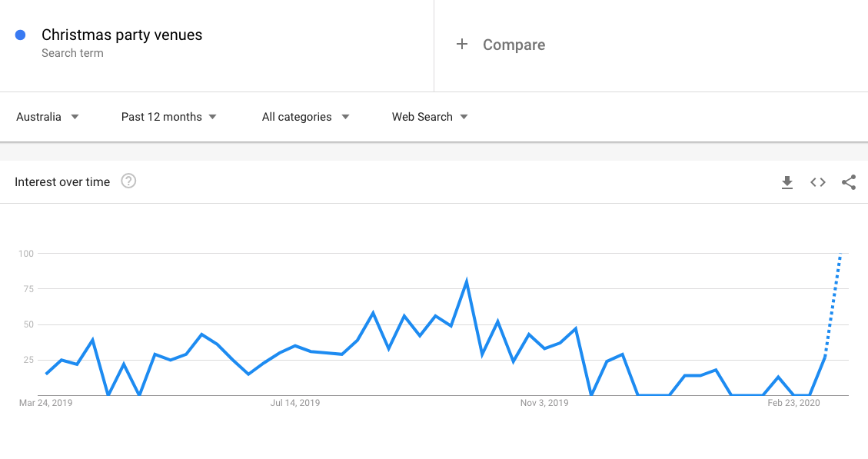The height and width of the screenshot is (459, 868).
Task: Edit the Christmas party venues search term
Action: point(121,35)
